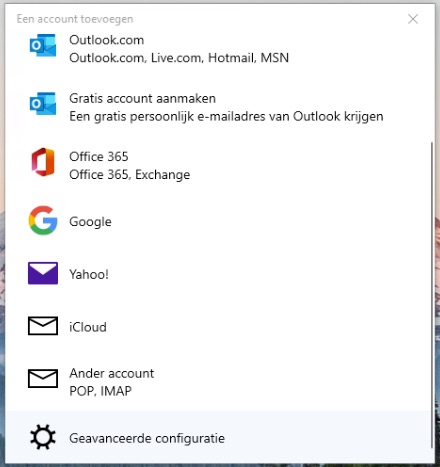
Task: Click the gear icon for Geavanceerde configuratie
Action: 43,437
